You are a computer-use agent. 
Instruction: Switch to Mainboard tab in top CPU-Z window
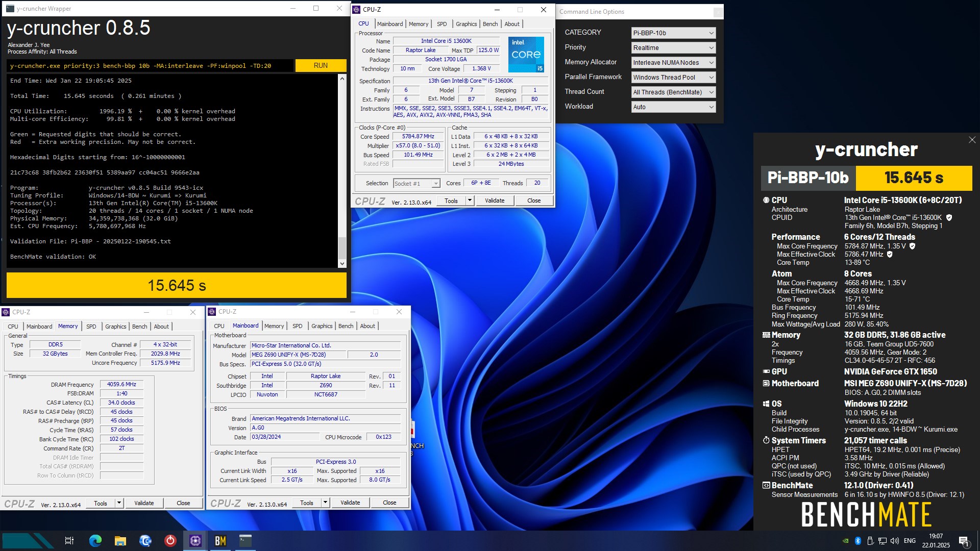[390, 24]
